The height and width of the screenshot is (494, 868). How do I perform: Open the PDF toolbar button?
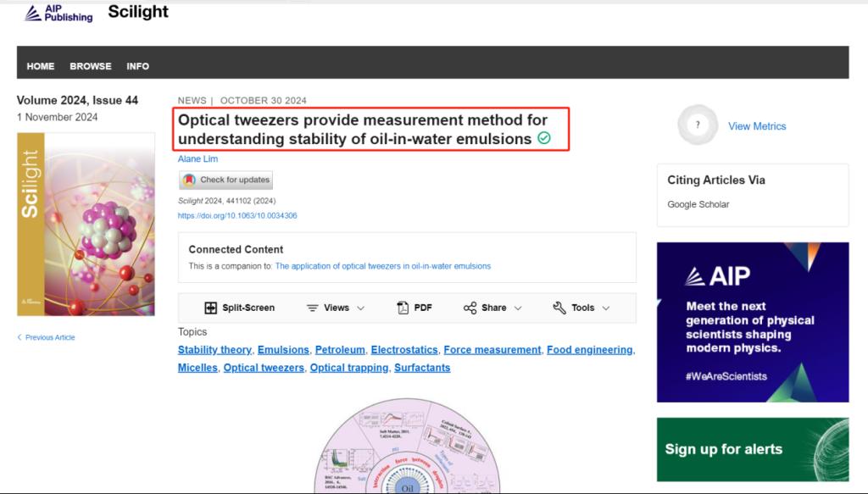[414, 308]
